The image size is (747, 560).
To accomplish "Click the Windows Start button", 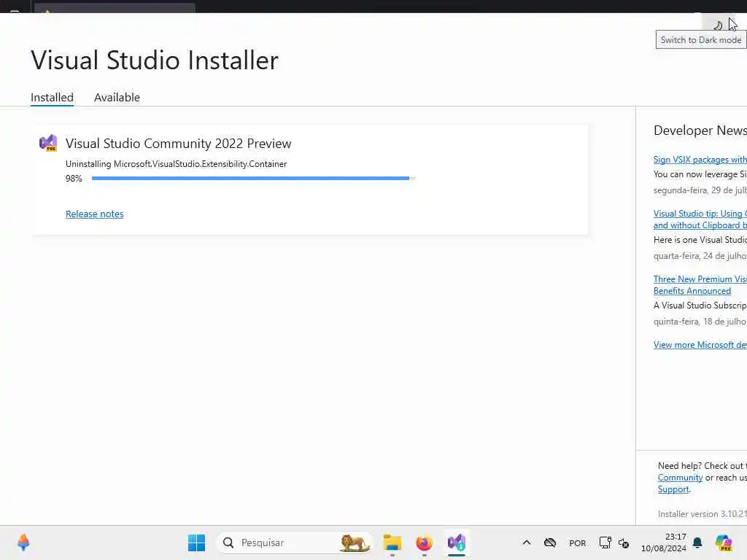I will [196, 542].
